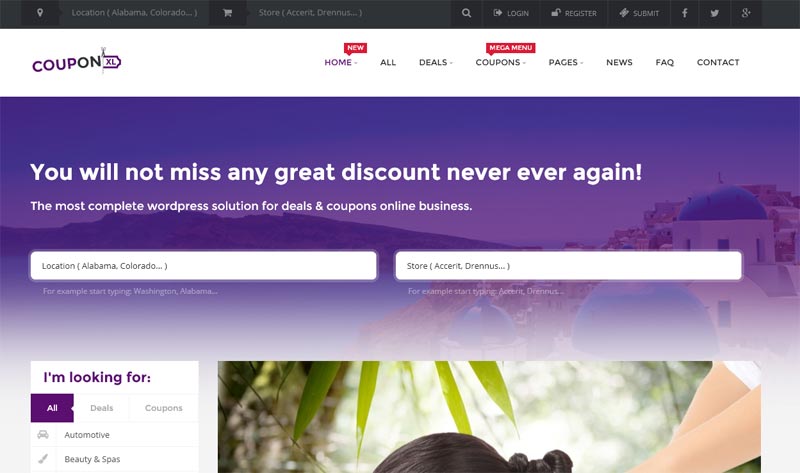Screen dimensions: 800x473
Task: Open search with the magnifier icon
Action: pyautogui.click(x=466, y=13)
